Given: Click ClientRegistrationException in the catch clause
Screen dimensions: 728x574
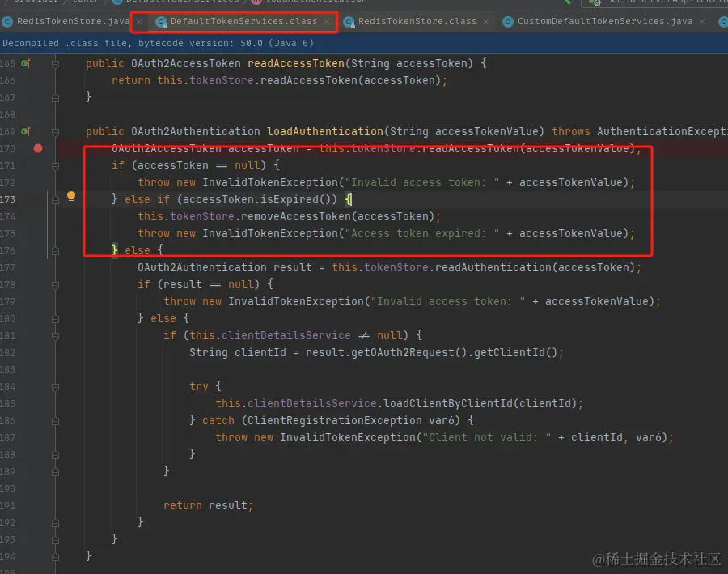Looking at the screenshot, I should click(335, 420).
